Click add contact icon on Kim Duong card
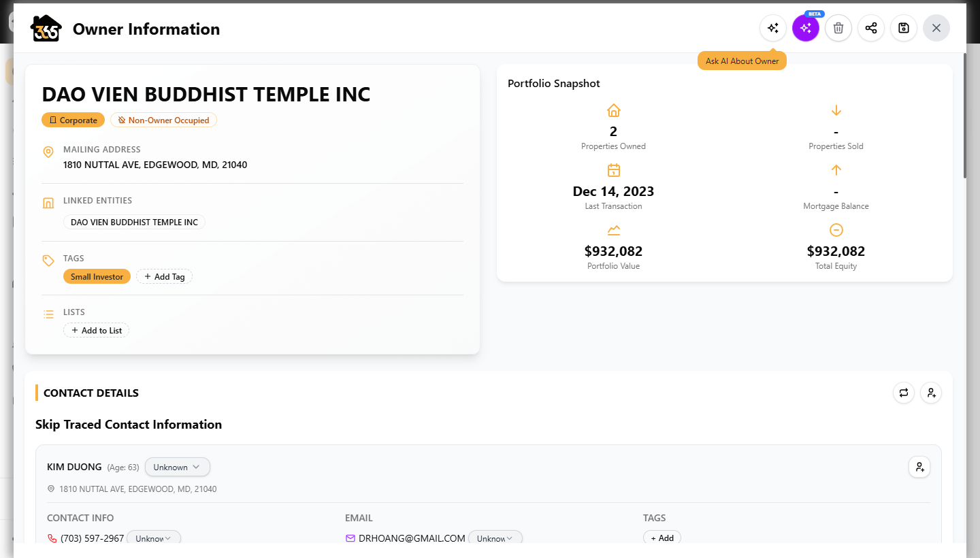The height and width of the screenshot is (558, 980). (x=919, y=467)
